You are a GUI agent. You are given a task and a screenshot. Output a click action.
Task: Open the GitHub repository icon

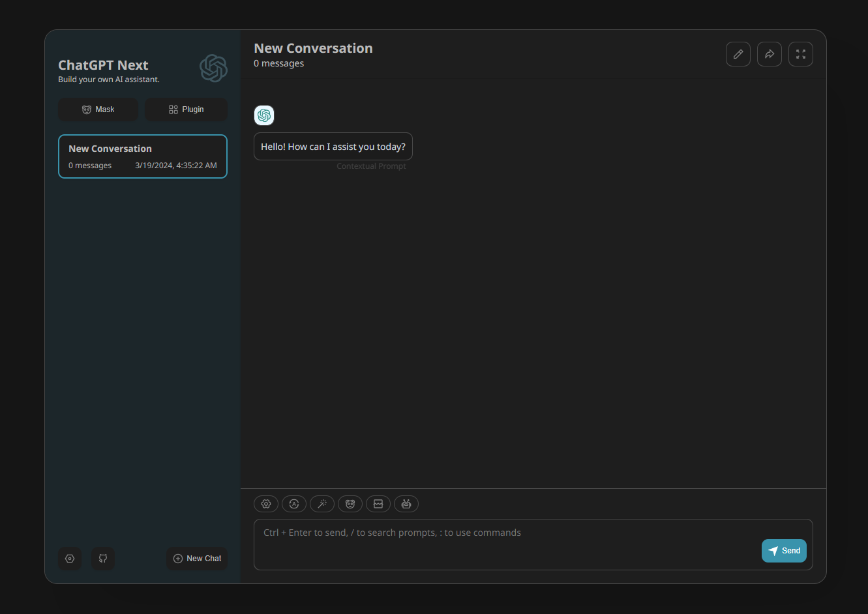point(103,559)
